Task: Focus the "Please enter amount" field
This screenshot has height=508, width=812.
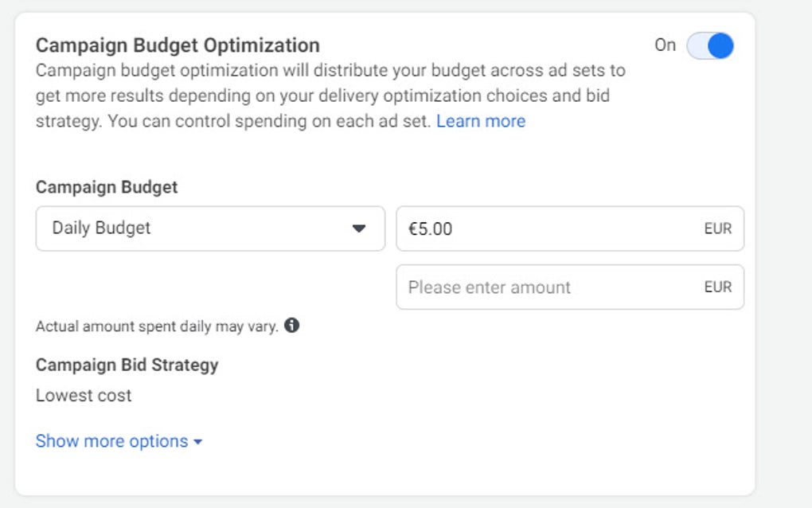Action: click(549, 287)
